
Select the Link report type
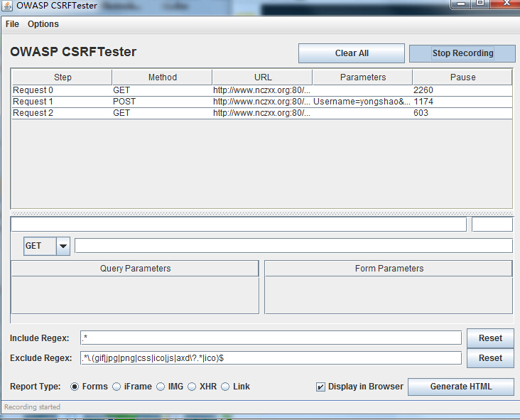[x=225, y=387]
